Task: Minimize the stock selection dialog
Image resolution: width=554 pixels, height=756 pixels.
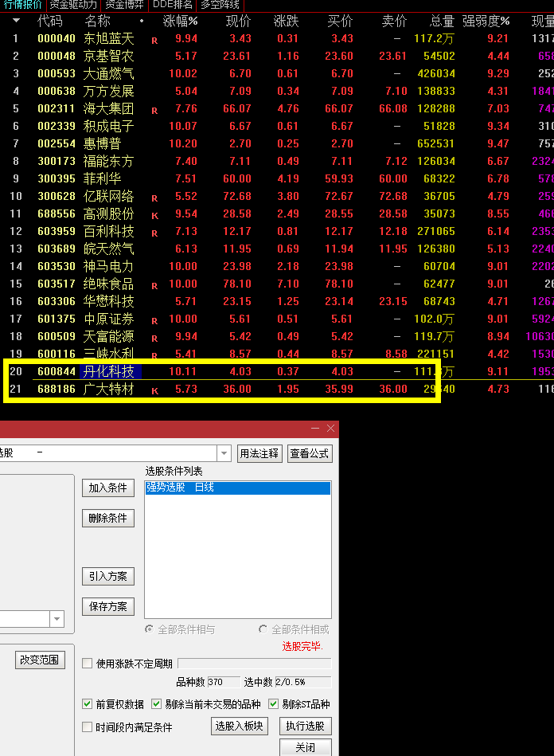Action: pyautogui.click(x=315, y=428)
